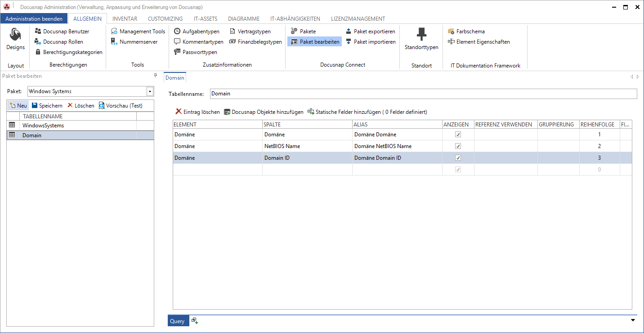Click Administration beenden

coord(34,19)
